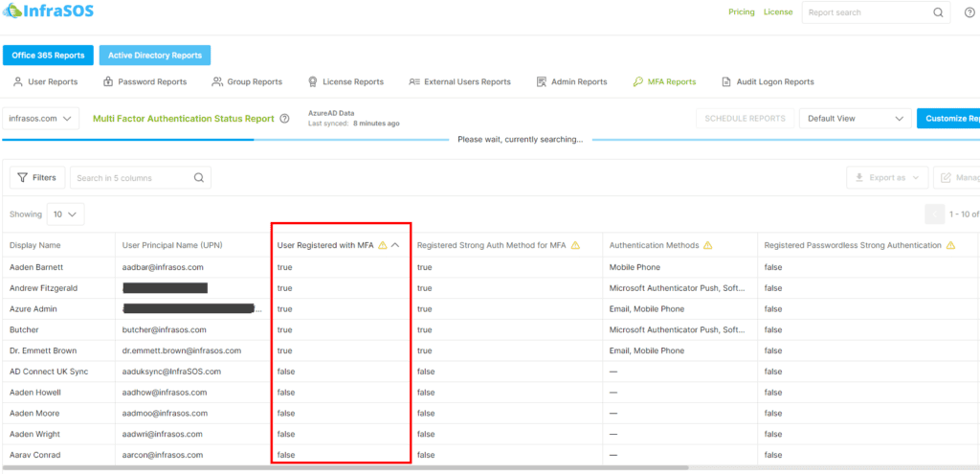Select the Aaden Howell row name
Viewport: 980px width, 474px height.
tap(35, 392)
